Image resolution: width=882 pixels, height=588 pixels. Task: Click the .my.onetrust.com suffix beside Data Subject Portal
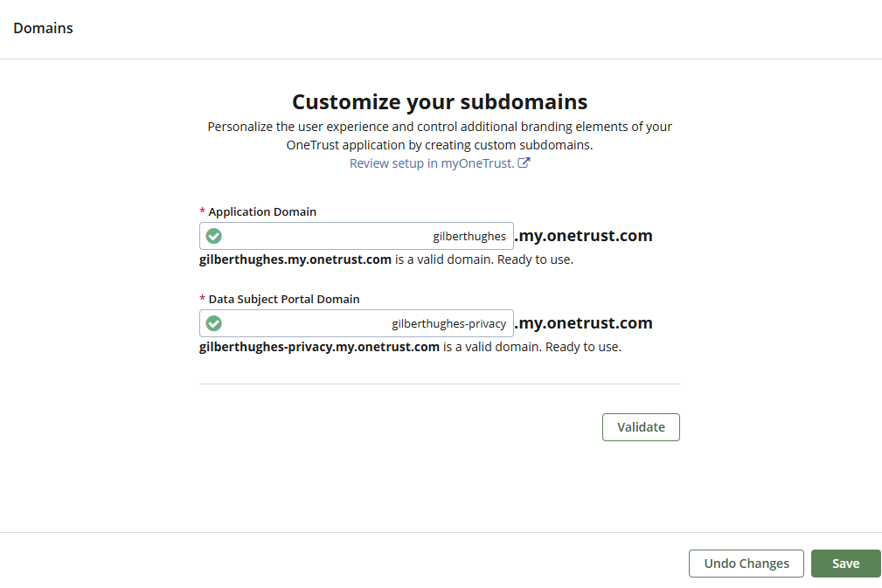click(x=584, y=323)
